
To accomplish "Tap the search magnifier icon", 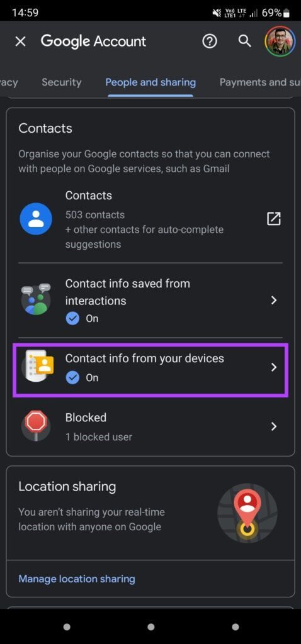I will click(x=245, y=41).
